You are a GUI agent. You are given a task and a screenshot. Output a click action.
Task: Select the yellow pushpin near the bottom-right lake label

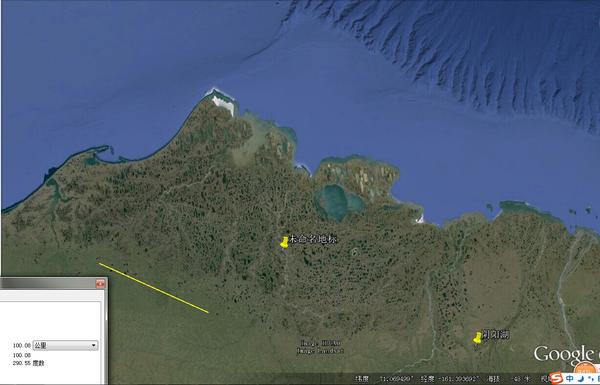tap(478, 338)
